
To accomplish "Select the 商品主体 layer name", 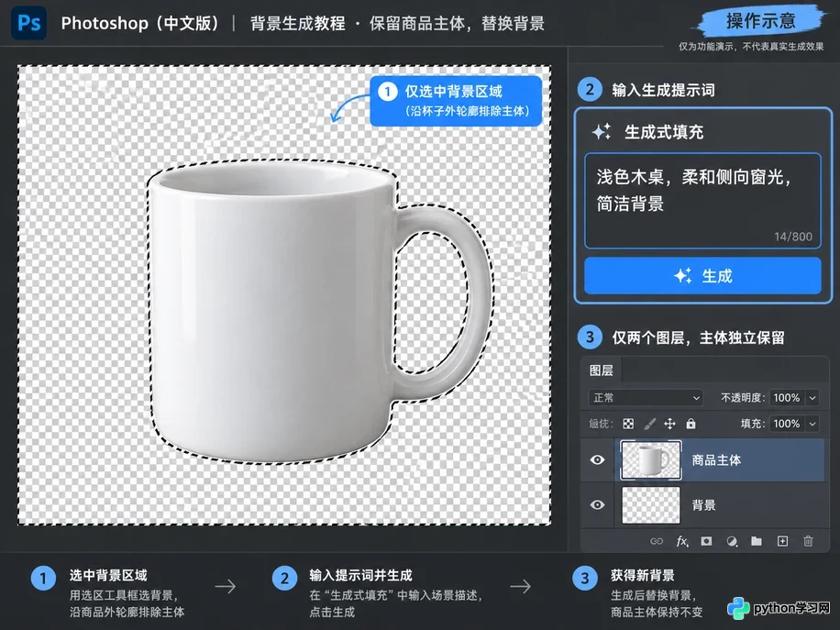I will pyautogui.click(x=716, y=459).
